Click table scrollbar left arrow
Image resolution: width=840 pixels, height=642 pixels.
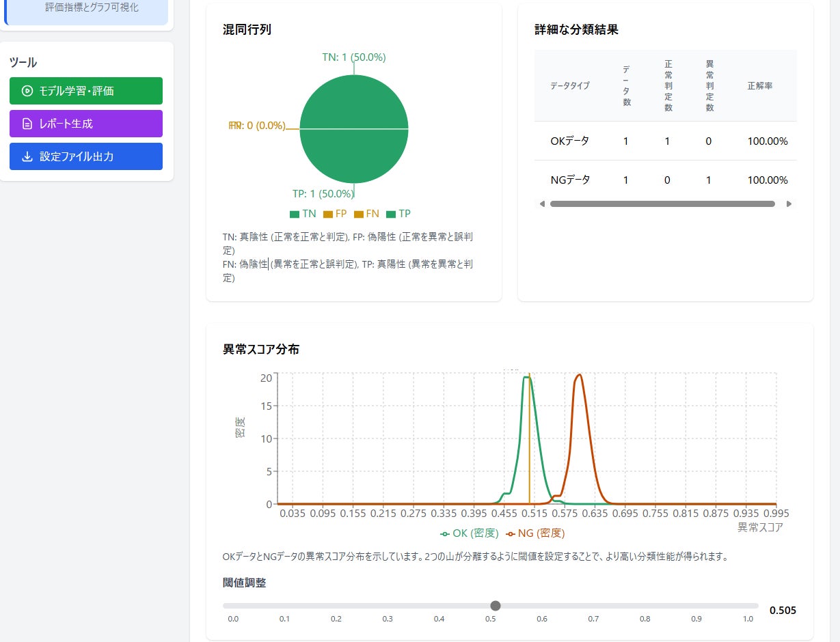tap(542, 204)
